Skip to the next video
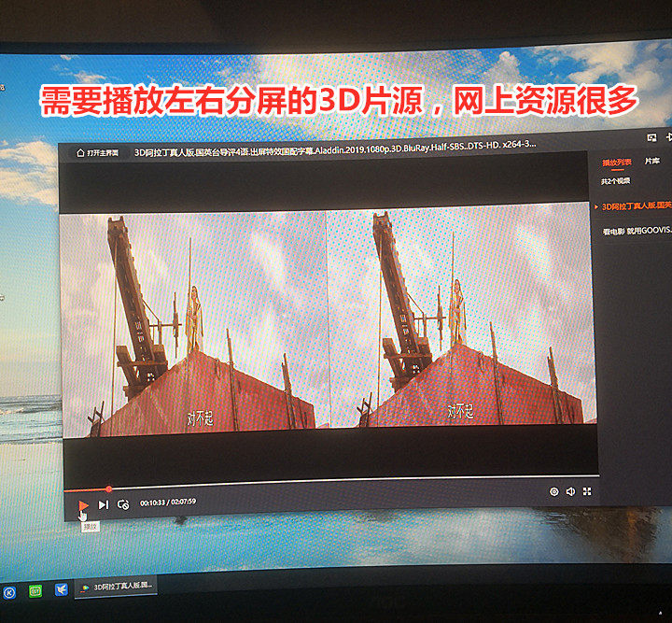Image resolution: width=672 pixels, height=623 pixels. tap(104, 504)
